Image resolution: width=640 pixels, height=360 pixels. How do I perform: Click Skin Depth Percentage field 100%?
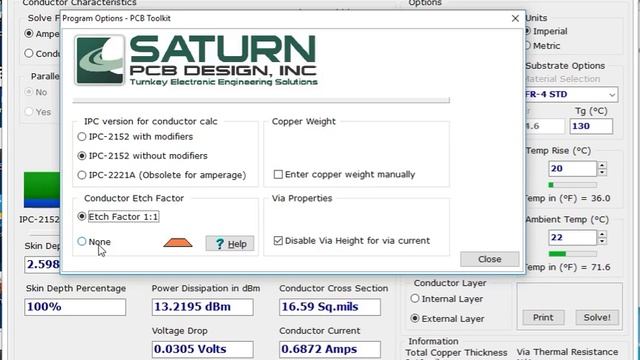point(75,307)
